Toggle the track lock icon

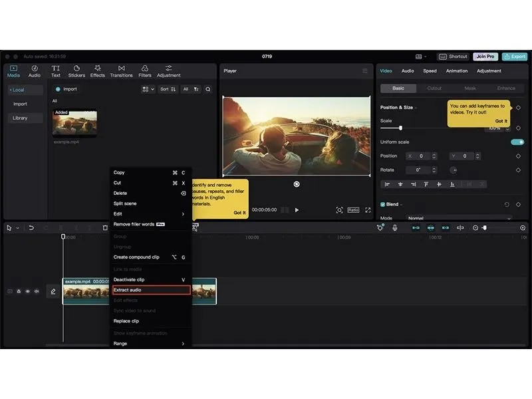click(19, 291)
